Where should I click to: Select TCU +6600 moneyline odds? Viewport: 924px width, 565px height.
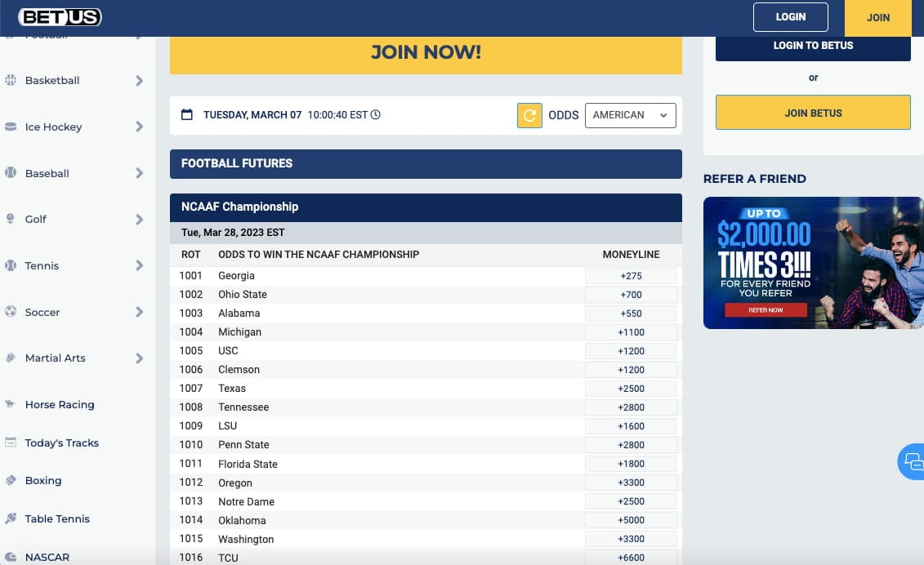[x=631, y=558]
